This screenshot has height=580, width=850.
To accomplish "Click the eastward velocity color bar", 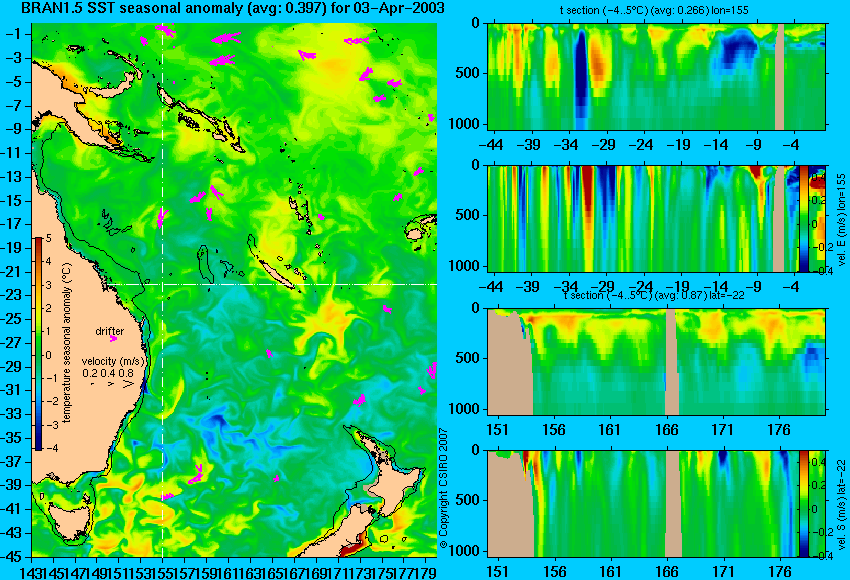I will pos(803,218).
